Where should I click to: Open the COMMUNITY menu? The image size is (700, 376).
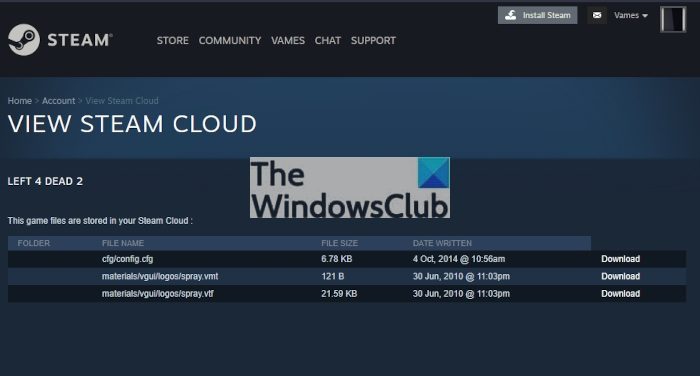click(x=230, y=41)
